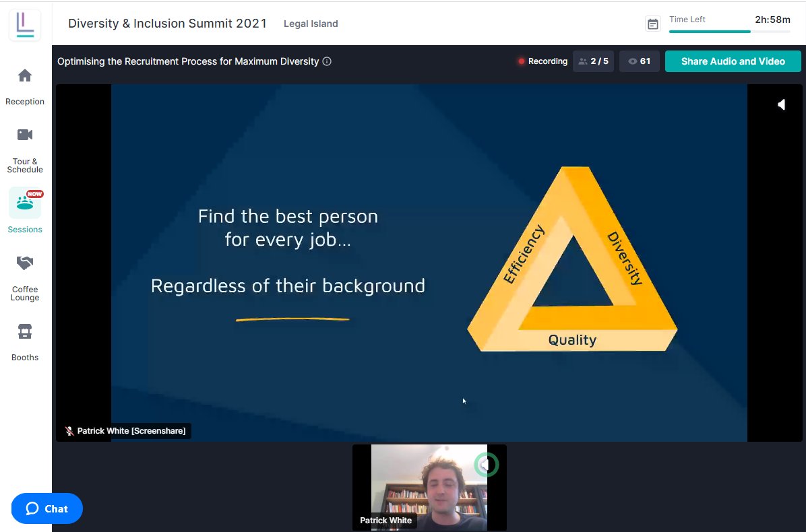Show session info icon beside session title
The height and width of the screenshot is (532, 806).
[327, 61]
